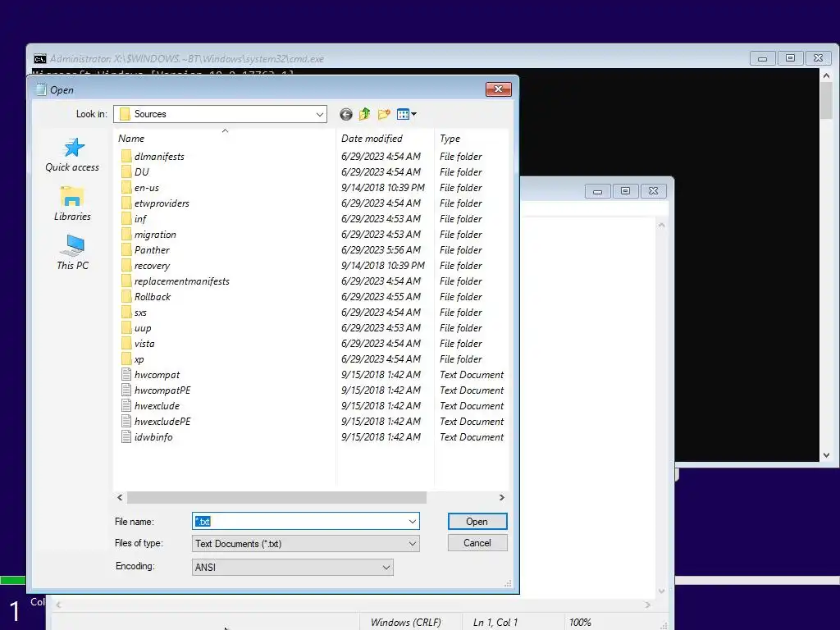This screenshot has height=630, width=840.
Task: Select the idwbinfo text file icon
Action: (126, 437)
